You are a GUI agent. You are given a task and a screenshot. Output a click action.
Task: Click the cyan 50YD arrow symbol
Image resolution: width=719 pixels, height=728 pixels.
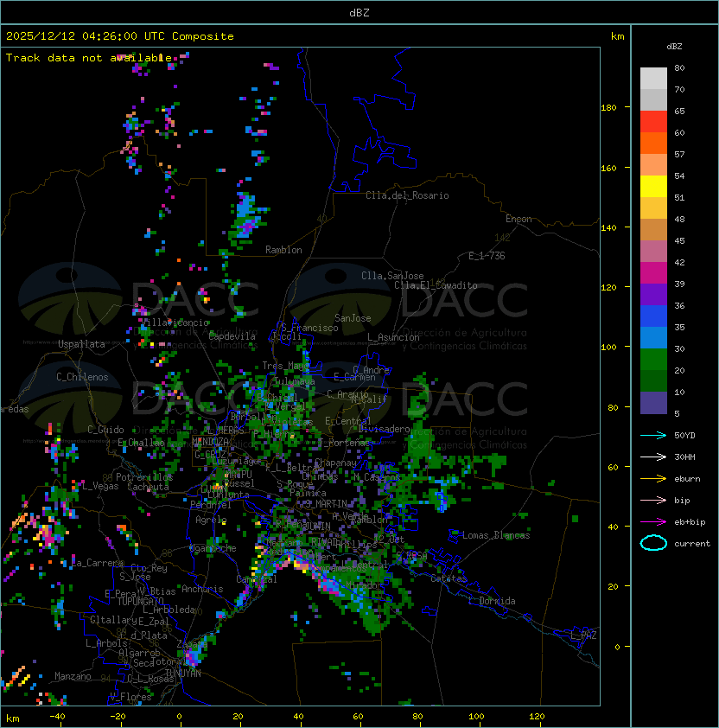coord(653,435)
